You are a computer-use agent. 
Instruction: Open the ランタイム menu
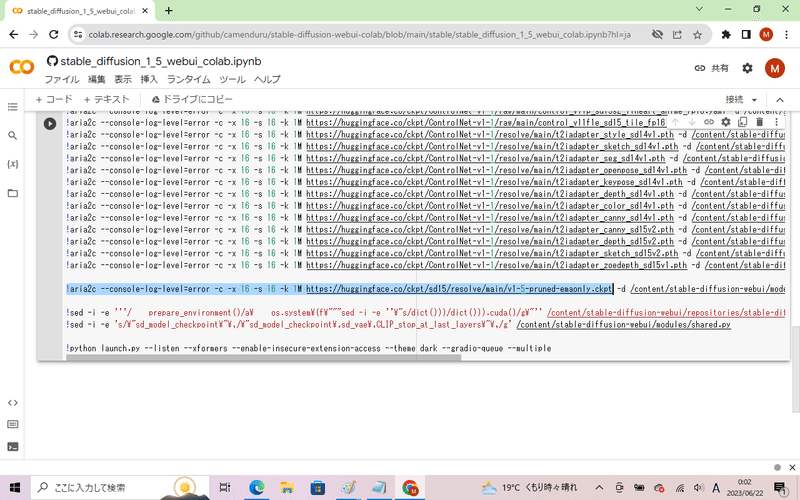[188, 80]
